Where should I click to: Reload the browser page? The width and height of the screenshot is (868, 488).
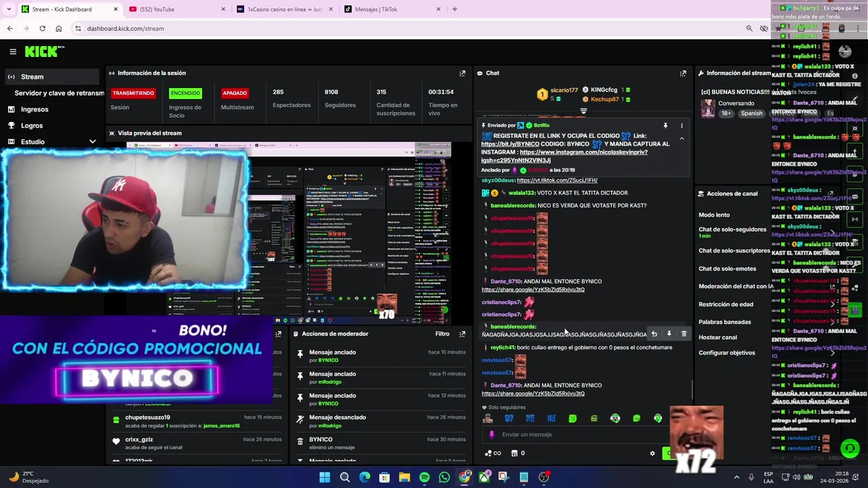(42, 28)
